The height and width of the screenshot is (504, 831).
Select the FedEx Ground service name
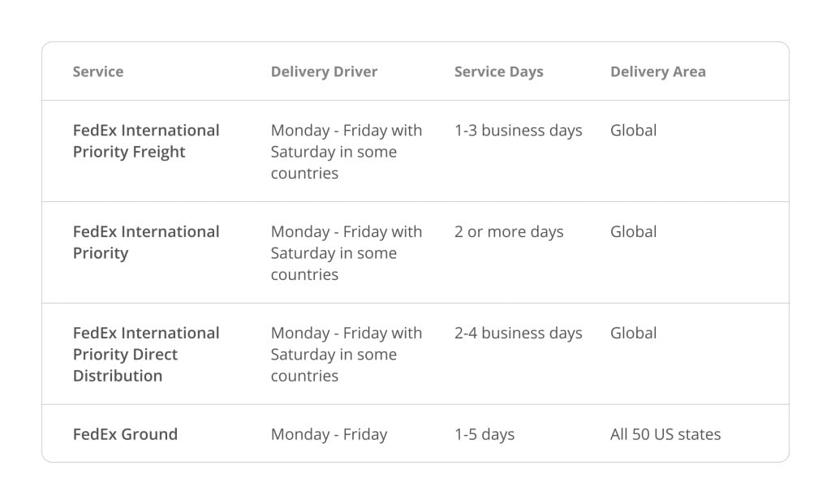click(125, 434)
